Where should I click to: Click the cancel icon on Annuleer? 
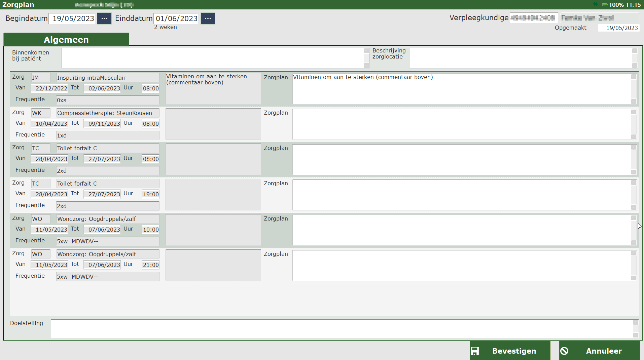[564, 351]
